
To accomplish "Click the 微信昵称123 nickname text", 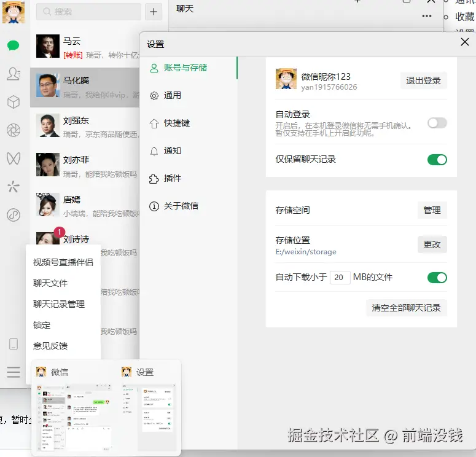I will coord(326,77).
